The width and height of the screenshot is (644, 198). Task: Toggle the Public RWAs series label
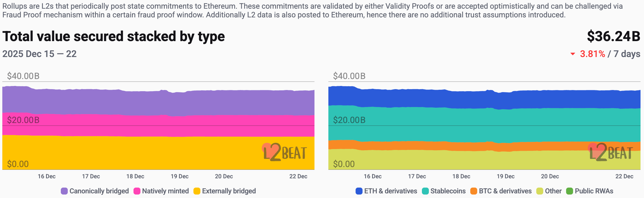tap(594, 191)
